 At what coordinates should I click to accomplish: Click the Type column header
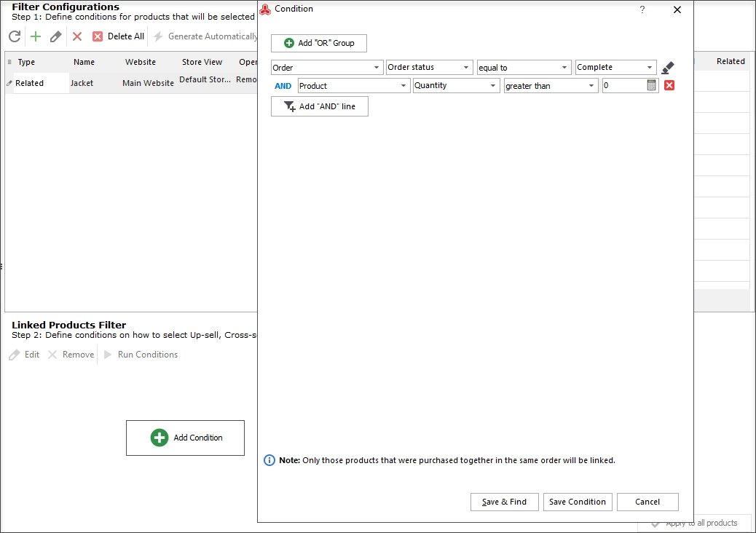click(x=26, y=62)
